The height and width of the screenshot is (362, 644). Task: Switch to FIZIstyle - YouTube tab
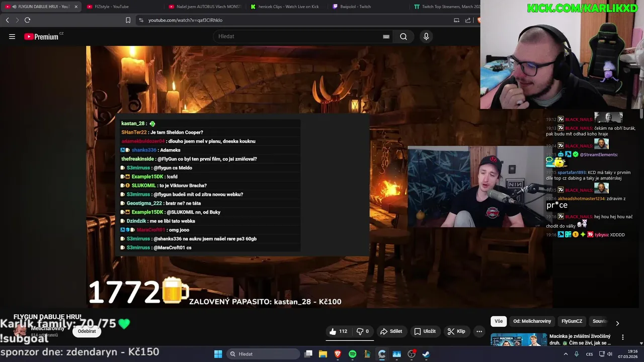pos(122,7)
